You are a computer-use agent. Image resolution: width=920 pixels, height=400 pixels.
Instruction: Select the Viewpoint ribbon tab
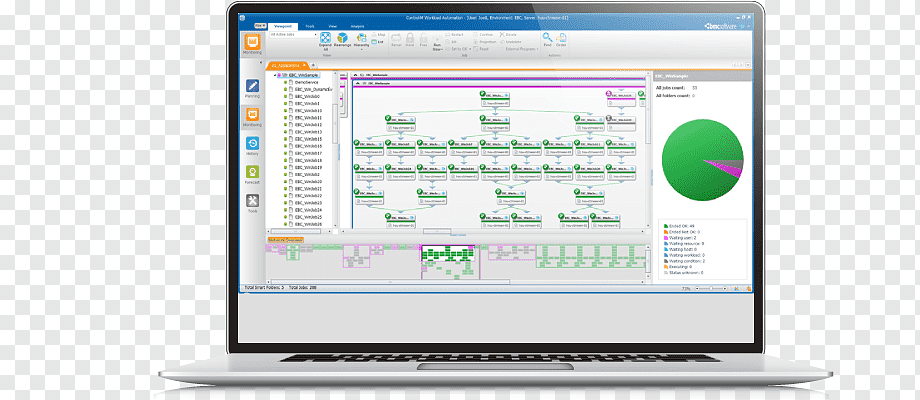(x=283, y=26)
